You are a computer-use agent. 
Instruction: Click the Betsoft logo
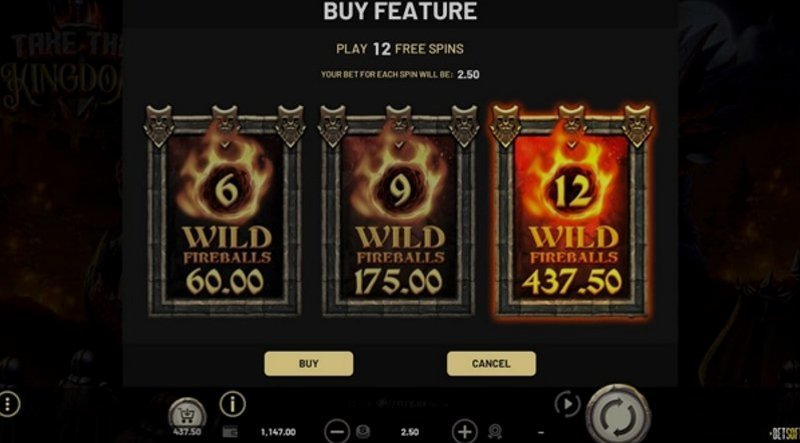point(786,433)
